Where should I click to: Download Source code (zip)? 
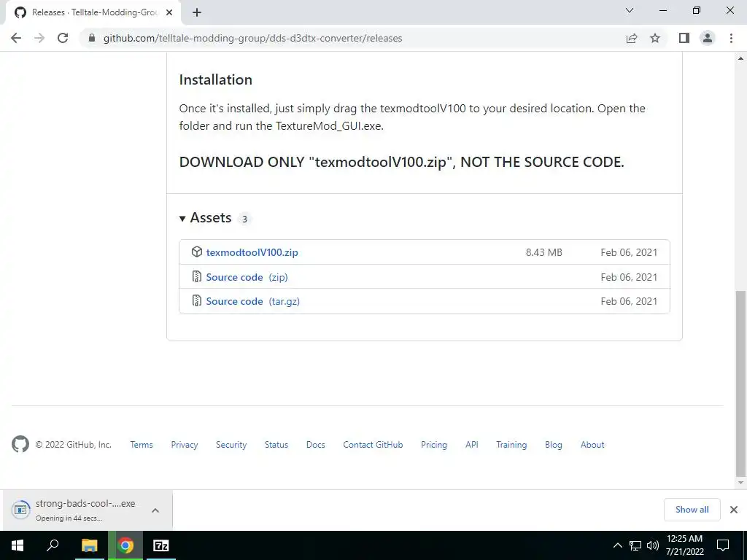pos(247,277)
